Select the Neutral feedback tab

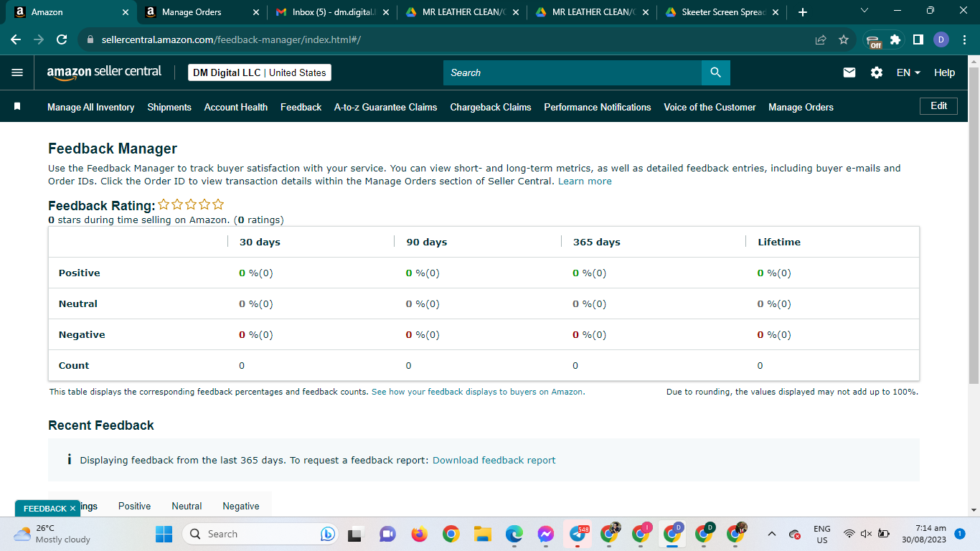click(x=187, y=506)
